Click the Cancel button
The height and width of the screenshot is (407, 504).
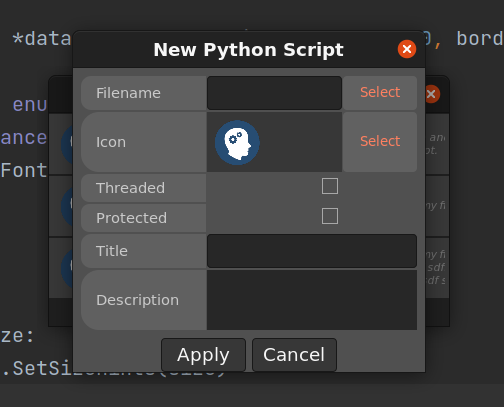294,355
